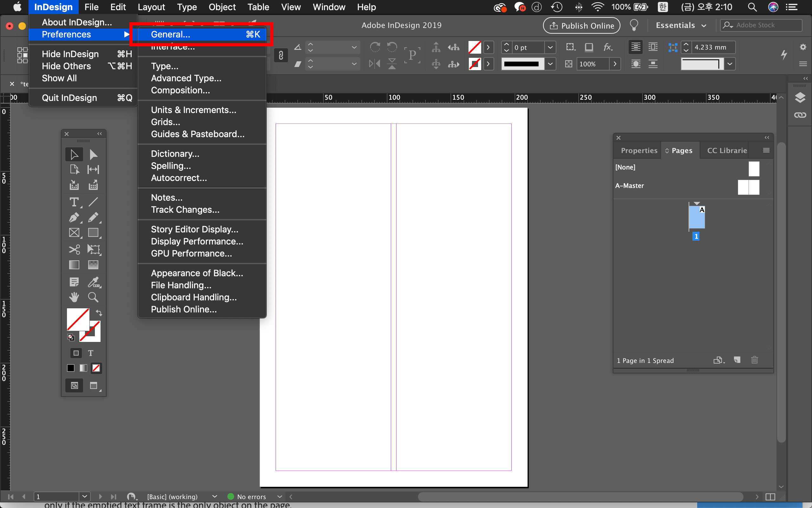Click the Quick Apply lightning icon
Viewport: 812px width, 508px height.
tap(783, 55)
